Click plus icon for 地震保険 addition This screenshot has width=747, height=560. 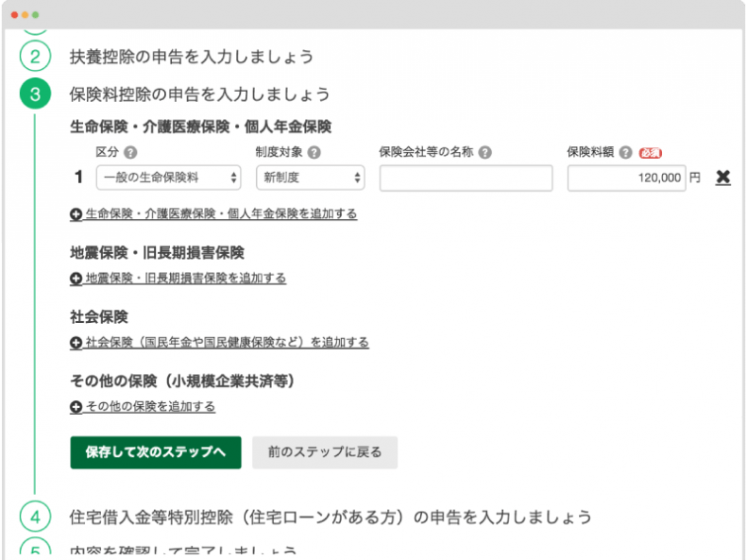(x=76, y=279)
